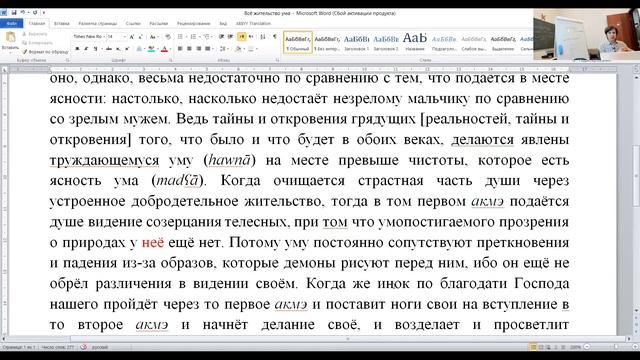Viewport: 640px width, 360px height.
Task: Expand the paragraph dialog launcher
Action: pos(278,60)
